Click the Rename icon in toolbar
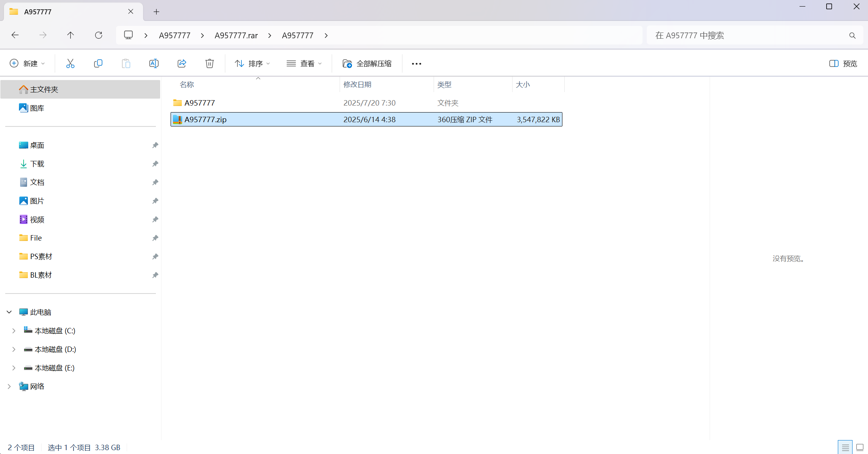Viewport: 868px width, 454px height. 154,63
